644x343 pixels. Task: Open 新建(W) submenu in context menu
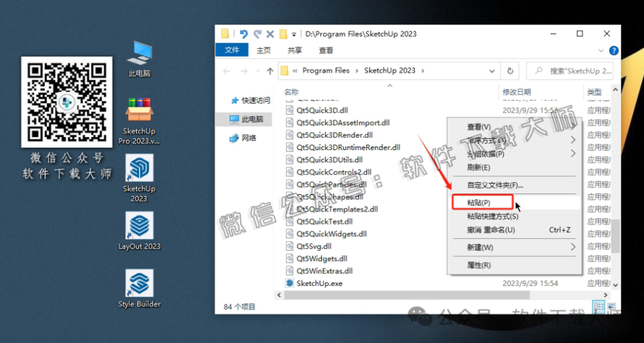(x=514, y=248)
